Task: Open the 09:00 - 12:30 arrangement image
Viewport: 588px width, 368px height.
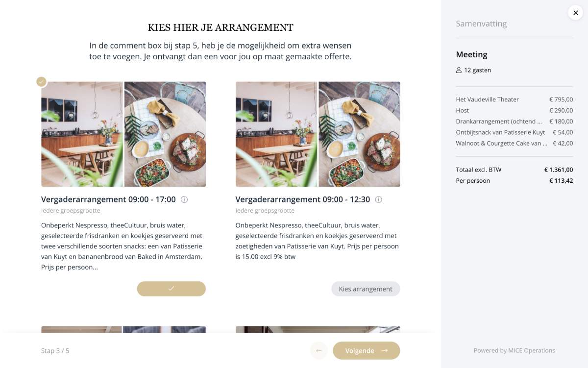Action: point(318,134)
